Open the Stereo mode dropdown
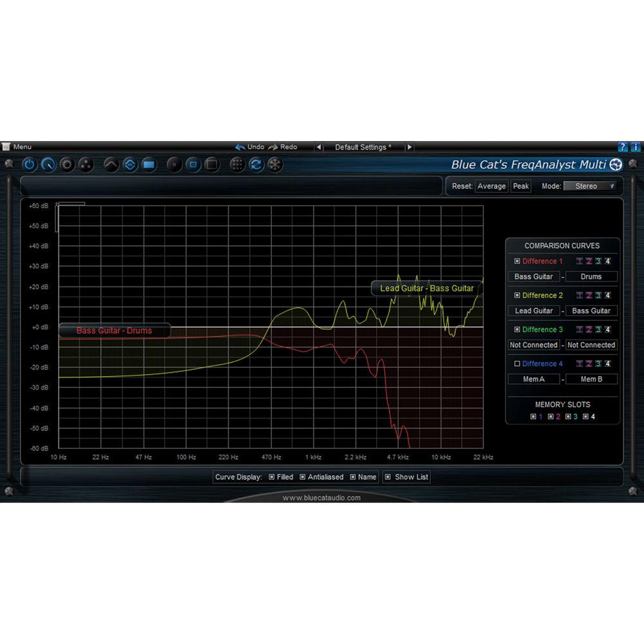 [589, 186]
